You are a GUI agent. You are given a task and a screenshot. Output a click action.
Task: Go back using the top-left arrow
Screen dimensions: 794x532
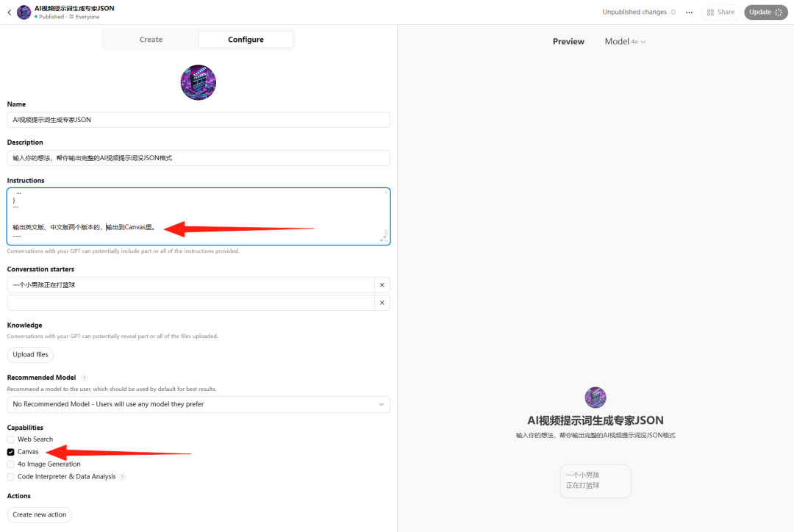[9, 12]
